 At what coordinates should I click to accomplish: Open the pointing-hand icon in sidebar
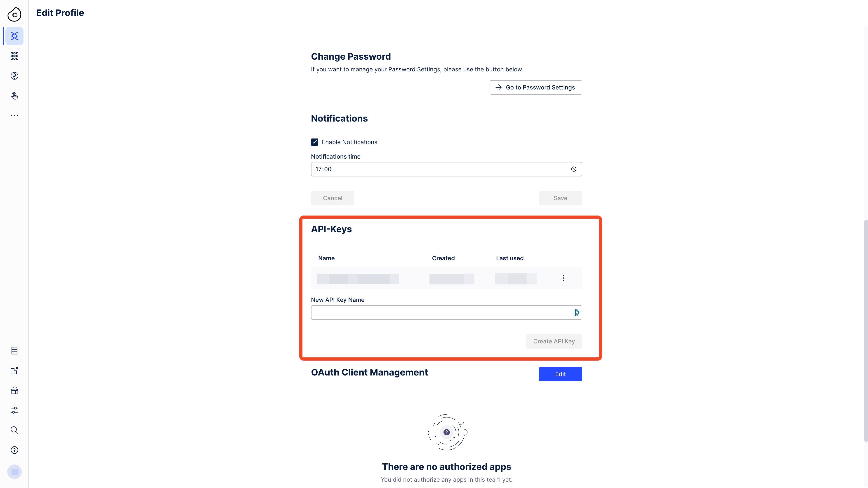tap(14, 96)
